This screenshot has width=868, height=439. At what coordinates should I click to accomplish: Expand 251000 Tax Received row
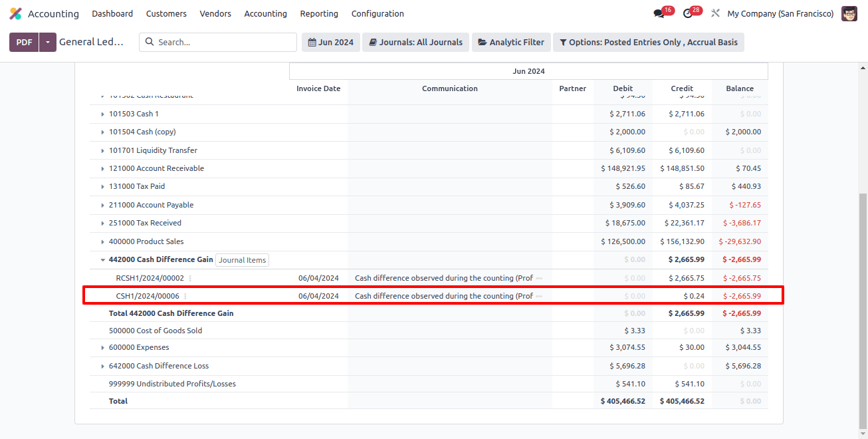pos(102,223)
